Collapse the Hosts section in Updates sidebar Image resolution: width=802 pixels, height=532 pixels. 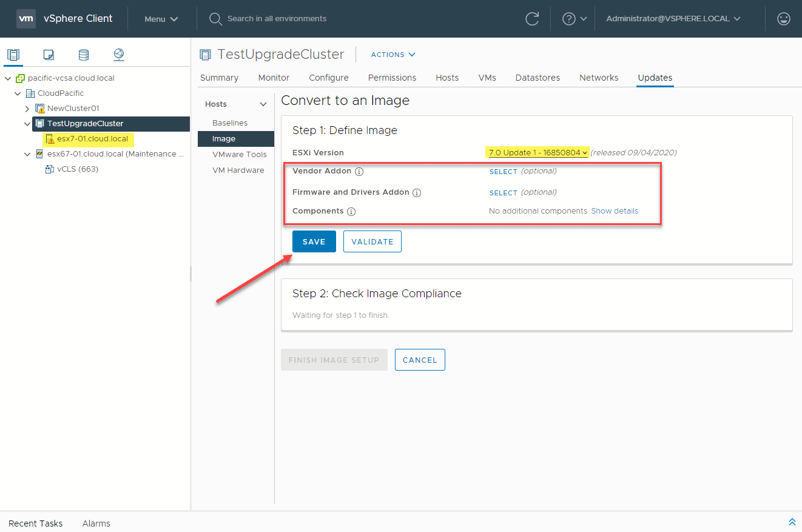(x=263, y=104)
